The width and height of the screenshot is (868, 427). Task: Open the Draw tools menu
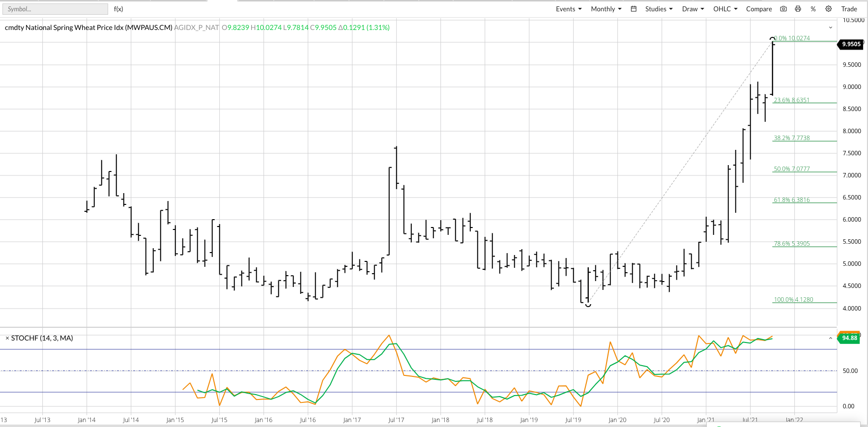coord(693,9)
